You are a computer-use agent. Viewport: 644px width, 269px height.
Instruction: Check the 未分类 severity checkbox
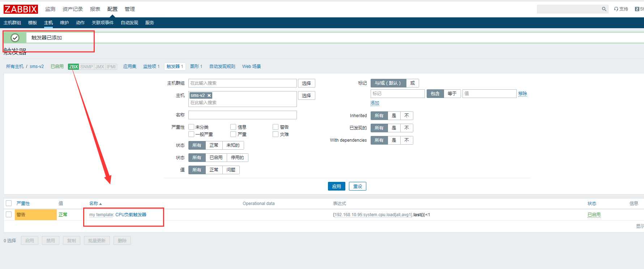pyautogui.click(x=191, y=127)
